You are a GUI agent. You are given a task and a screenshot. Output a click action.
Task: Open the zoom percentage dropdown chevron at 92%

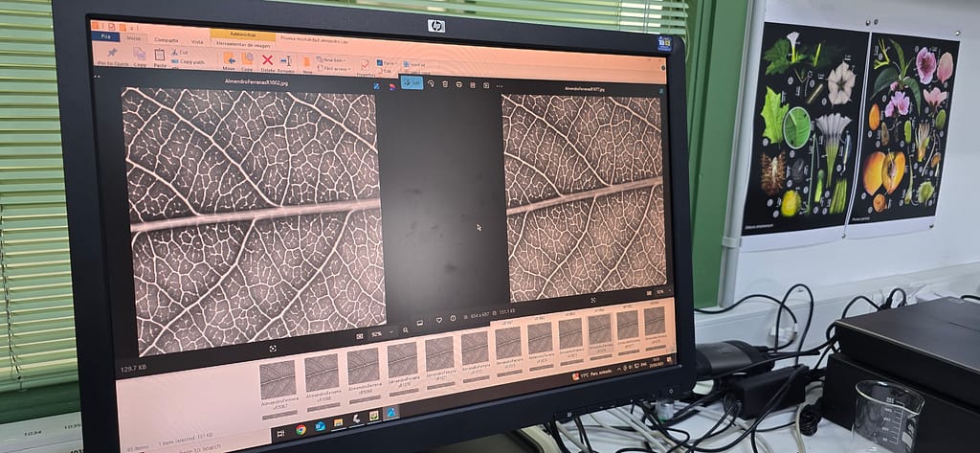click(391, 331)
